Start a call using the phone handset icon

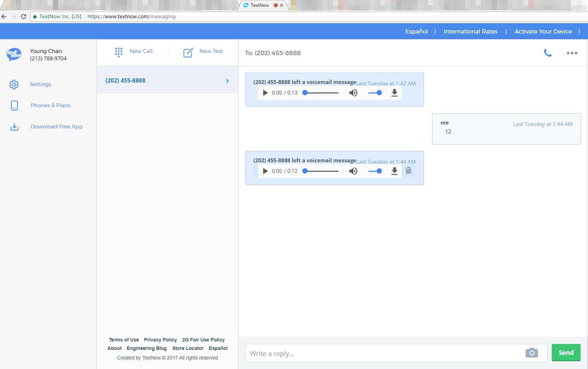[547, 53]
